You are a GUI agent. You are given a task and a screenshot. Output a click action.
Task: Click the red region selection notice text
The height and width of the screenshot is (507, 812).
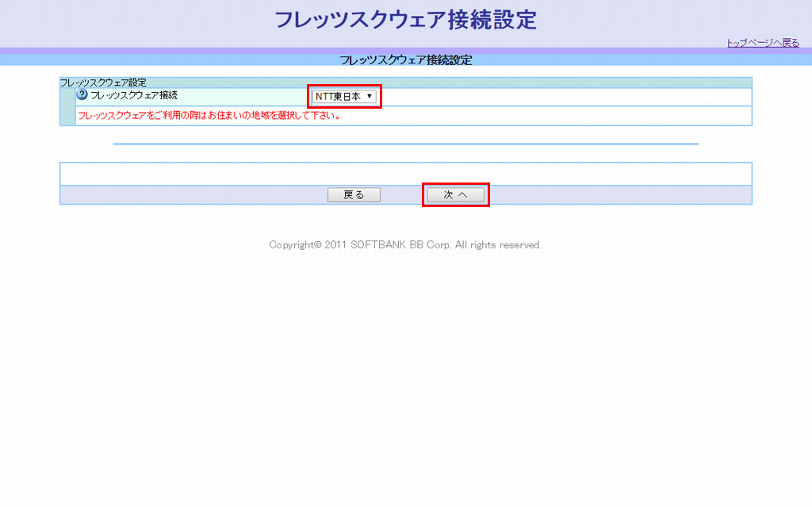tap(209, 116)
